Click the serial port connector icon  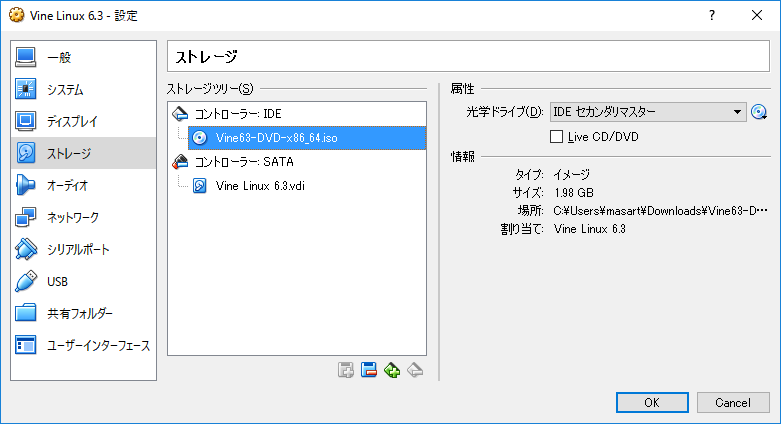point(25,249)
